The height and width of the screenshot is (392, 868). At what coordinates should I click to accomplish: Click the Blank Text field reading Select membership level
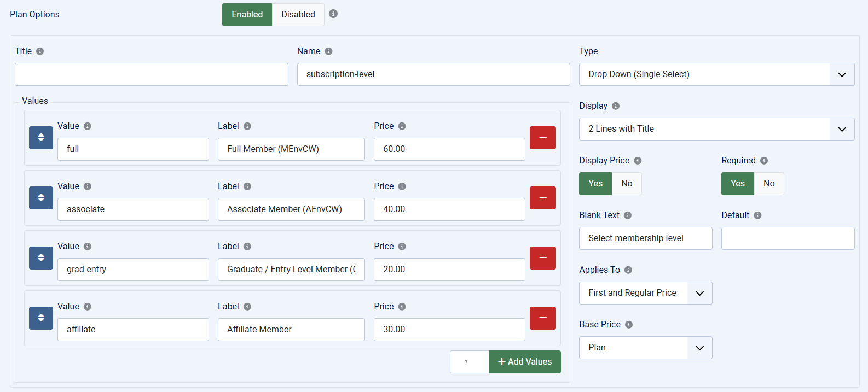[645, 238]
